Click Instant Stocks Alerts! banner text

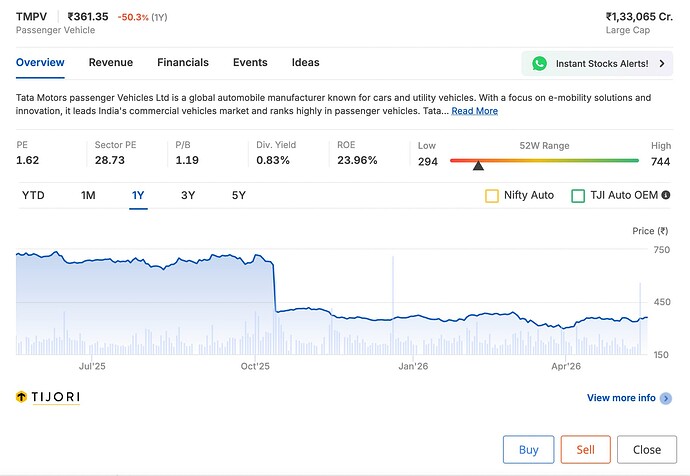pyautogui.click(x=602, y=64)
